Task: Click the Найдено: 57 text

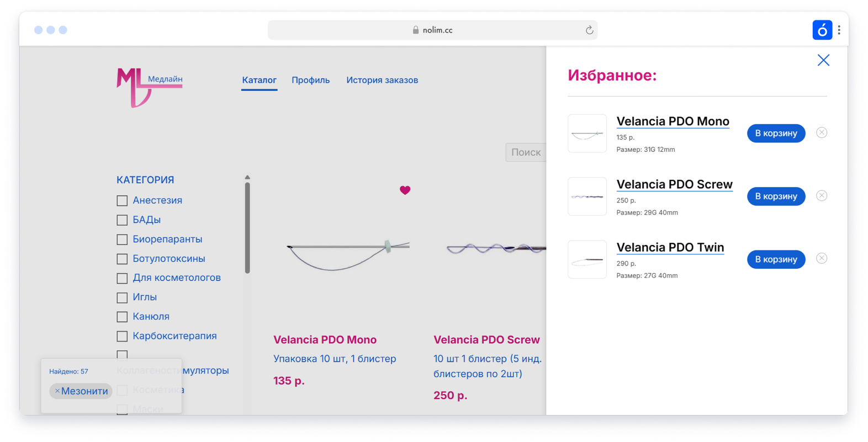Action: (68, 371)
